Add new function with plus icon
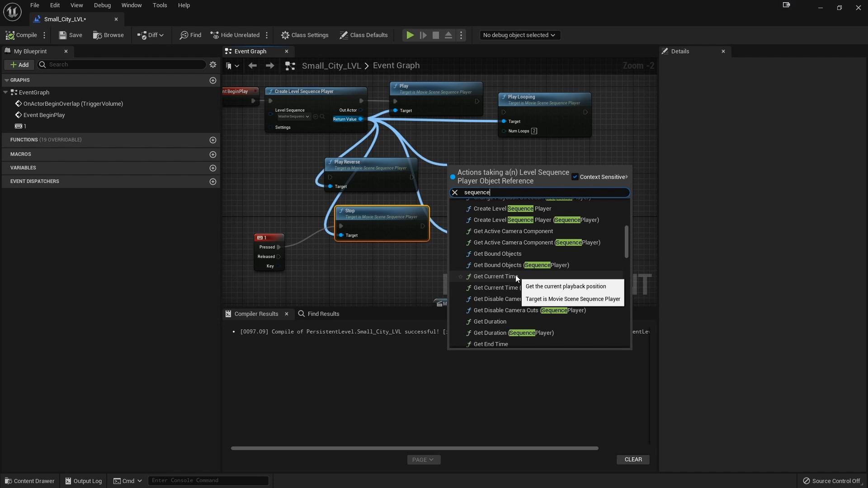 click(x=213, y=140)
